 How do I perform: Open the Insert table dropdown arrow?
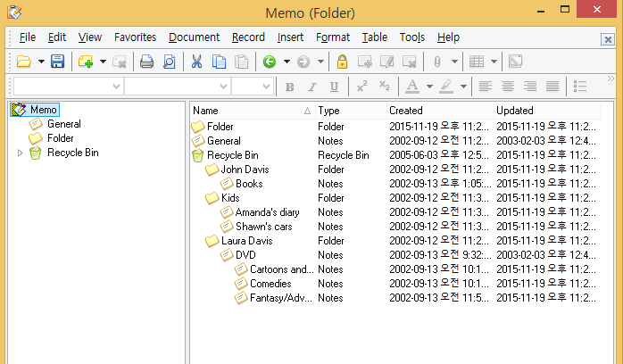494,62
